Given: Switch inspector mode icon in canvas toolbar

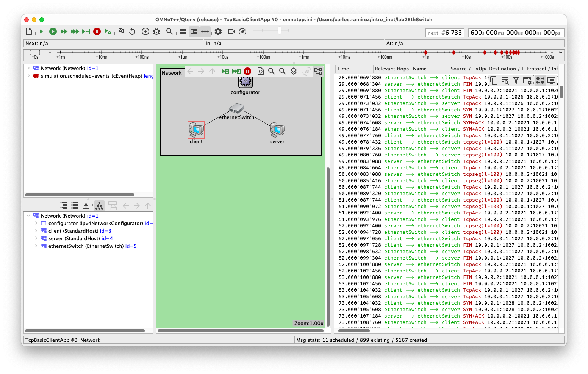Looking at the screenshot, I should (318, 71).
